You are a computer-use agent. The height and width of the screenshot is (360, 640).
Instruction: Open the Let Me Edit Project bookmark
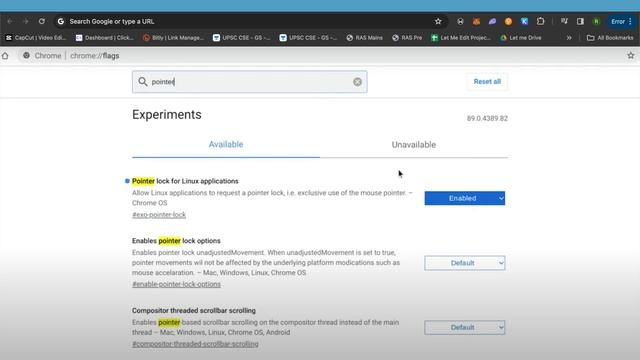tap(461, 38)
